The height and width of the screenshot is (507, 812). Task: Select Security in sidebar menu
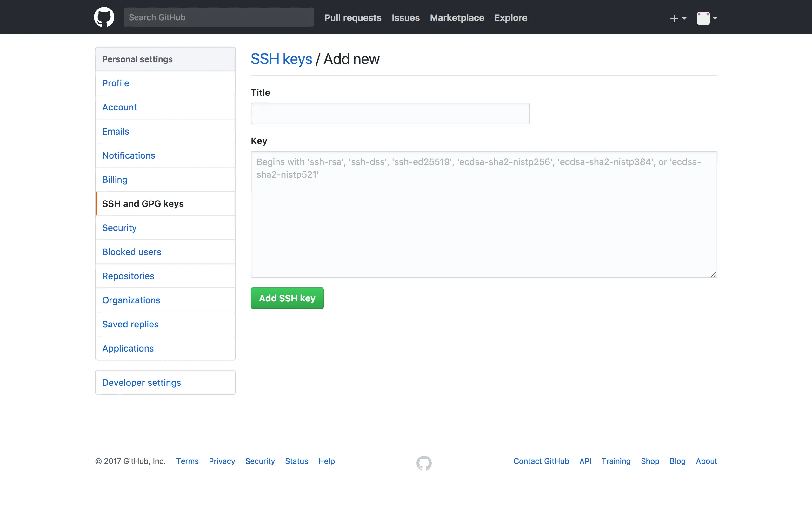[119, 228]
